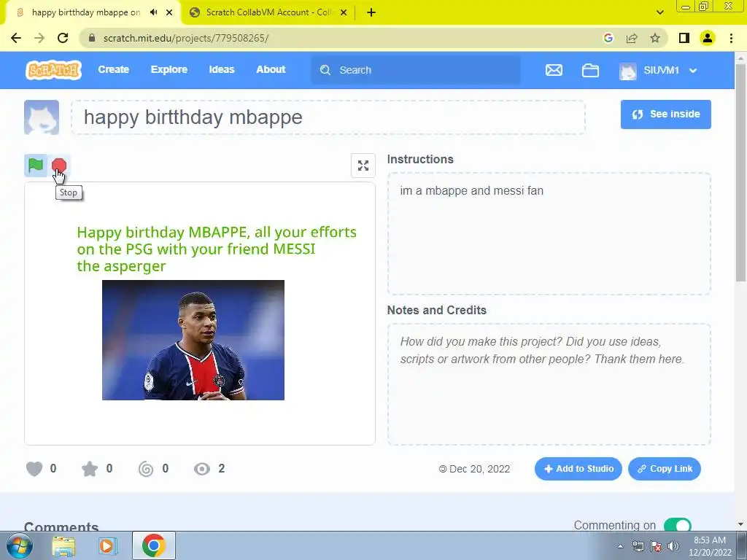747x560 pixels.
Task: Open the Create menu item
Action: pyautogui.click(x=113, y=69)
